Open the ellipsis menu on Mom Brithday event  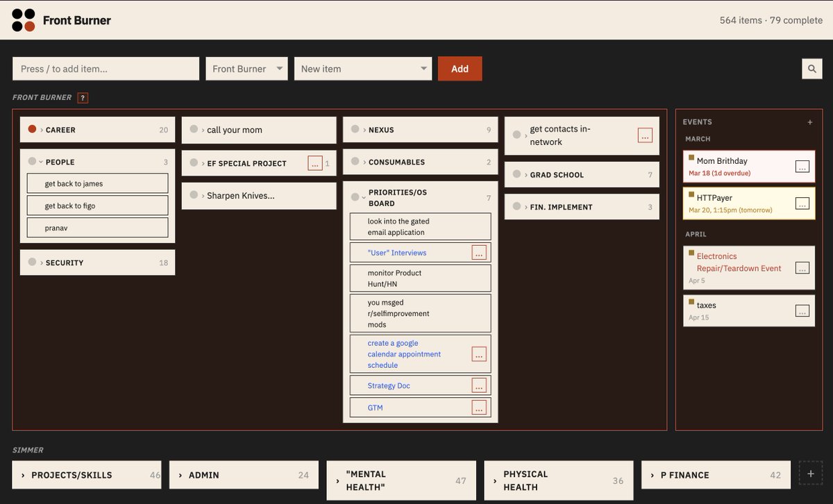coord(802,167)
